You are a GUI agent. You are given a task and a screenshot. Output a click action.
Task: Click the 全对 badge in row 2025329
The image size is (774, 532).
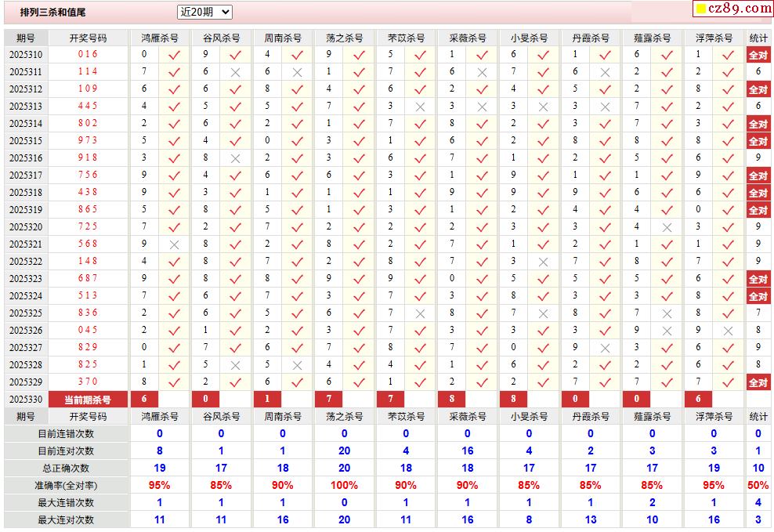[758, 382]
